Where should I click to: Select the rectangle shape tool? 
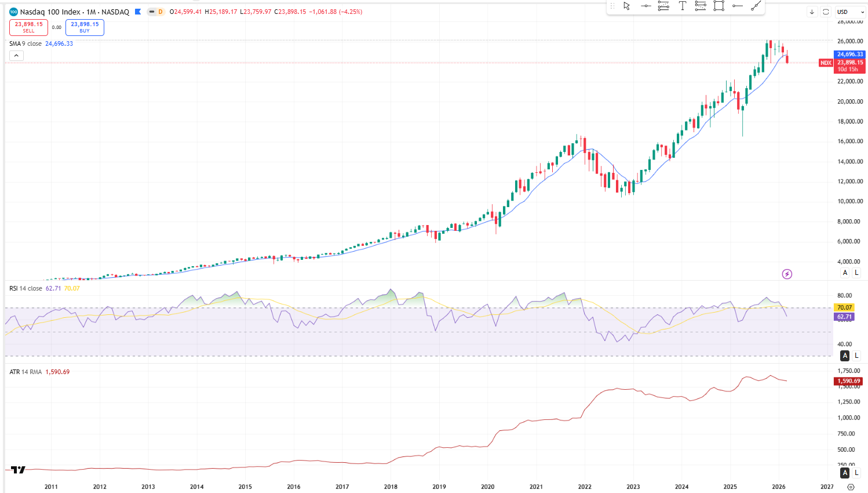coord(719,6)
